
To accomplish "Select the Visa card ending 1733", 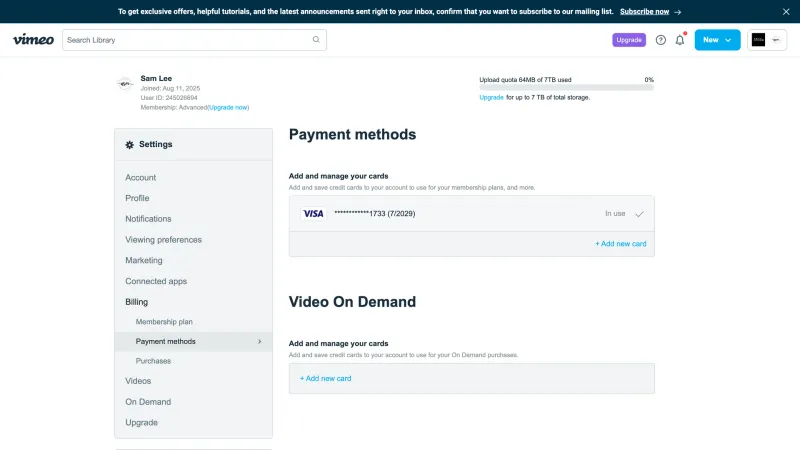I will 471,214.
